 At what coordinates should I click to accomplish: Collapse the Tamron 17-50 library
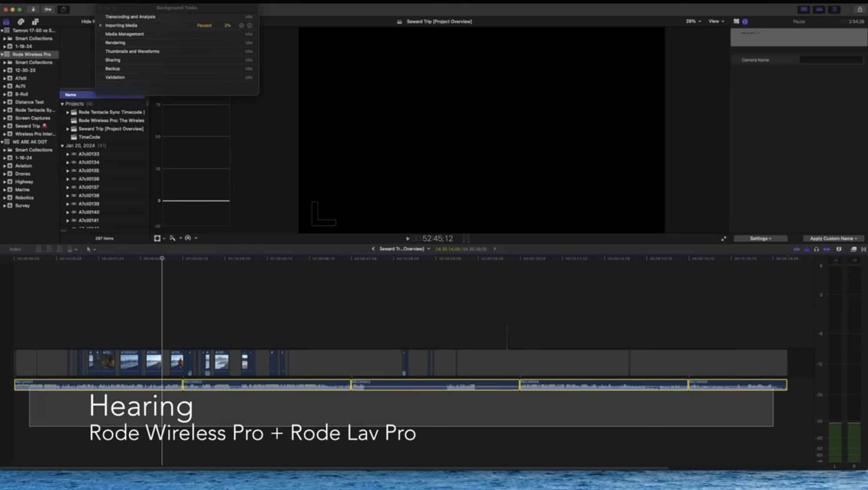click(2, 31)
